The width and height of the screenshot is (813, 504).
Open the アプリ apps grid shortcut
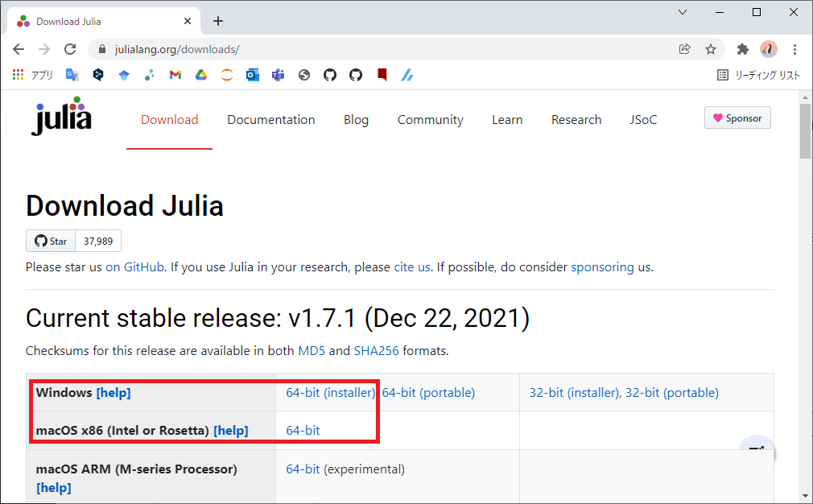pyautogui.click(x=33, y=75)
